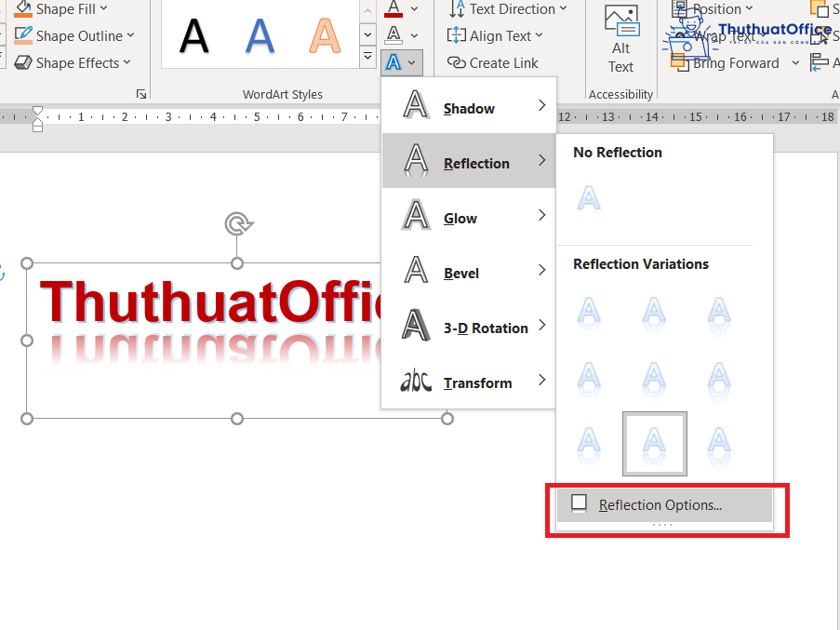Choose the highlighted reflection variation
The height and width of the screenshot is (630, 840).
coord(654,444)
